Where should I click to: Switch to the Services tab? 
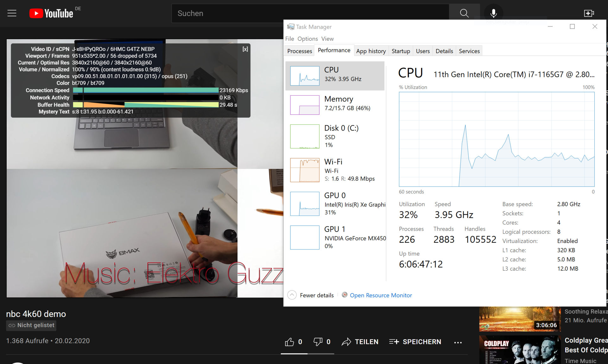(x=469, y=51)
